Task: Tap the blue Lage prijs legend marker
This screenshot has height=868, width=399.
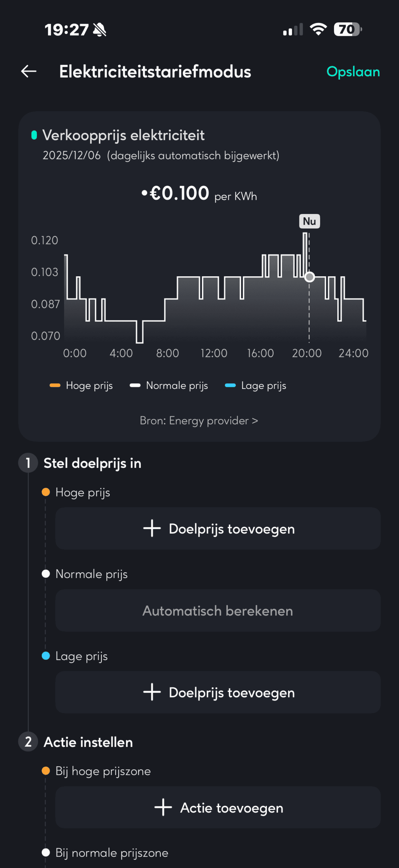Action: (x=230, y=386)
